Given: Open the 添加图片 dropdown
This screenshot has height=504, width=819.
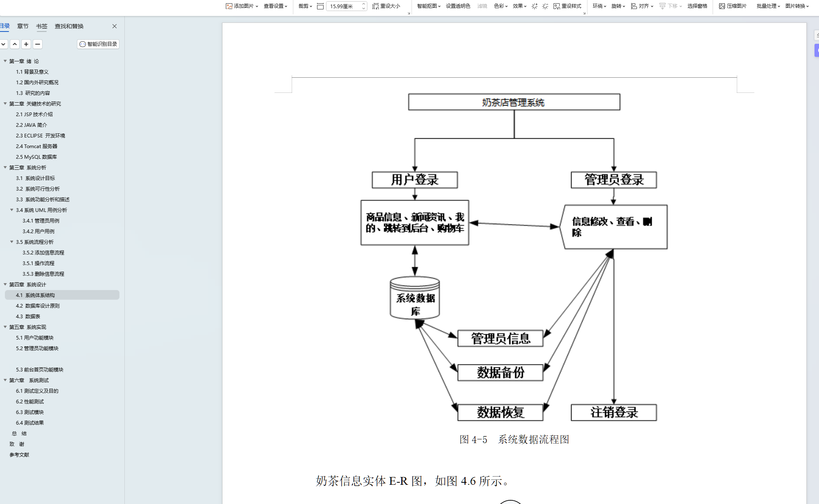Looking at the screenshot, I should (x=242, y=6).
